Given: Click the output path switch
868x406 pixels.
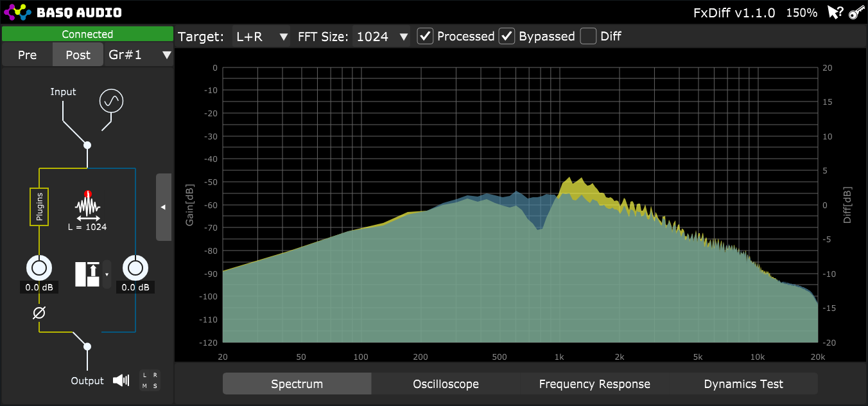Looking at the screenshot, I should point(87,346).
